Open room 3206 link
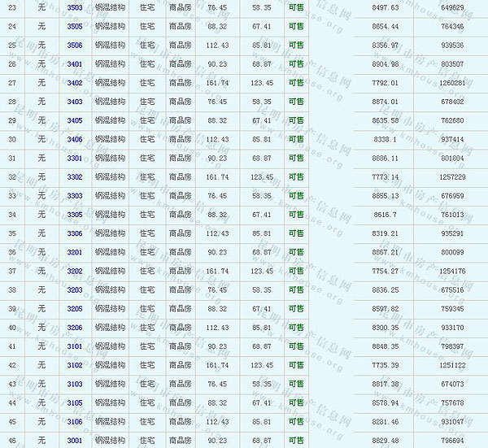Viewport: 488px width, 448px height. 74,328
